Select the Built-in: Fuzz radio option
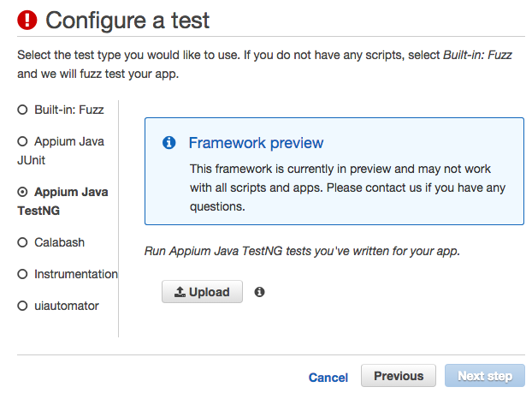This screenshot has height=399, width=532. [x=22, y=110]
